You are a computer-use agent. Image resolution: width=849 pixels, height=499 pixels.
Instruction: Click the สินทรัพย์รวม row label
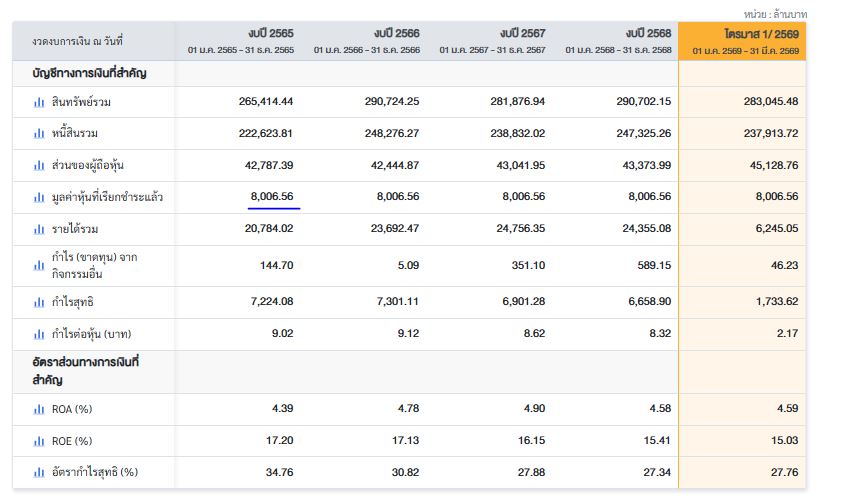(x=81, y=102)
